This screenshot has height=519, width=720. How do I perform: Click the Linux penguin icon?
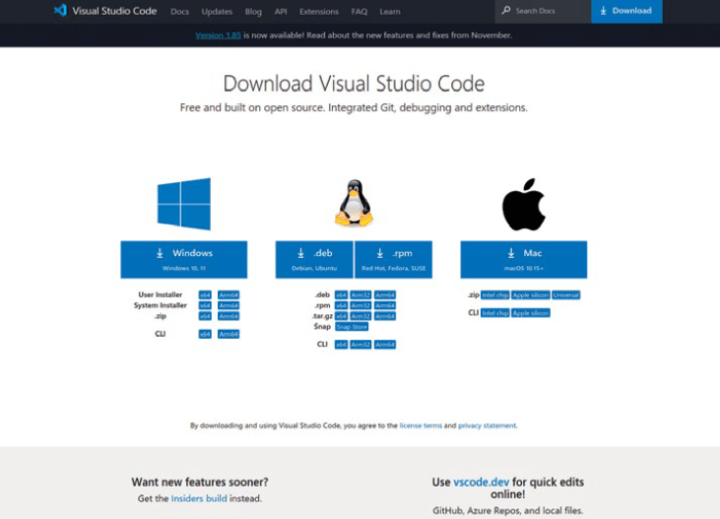tap(353, 204)
